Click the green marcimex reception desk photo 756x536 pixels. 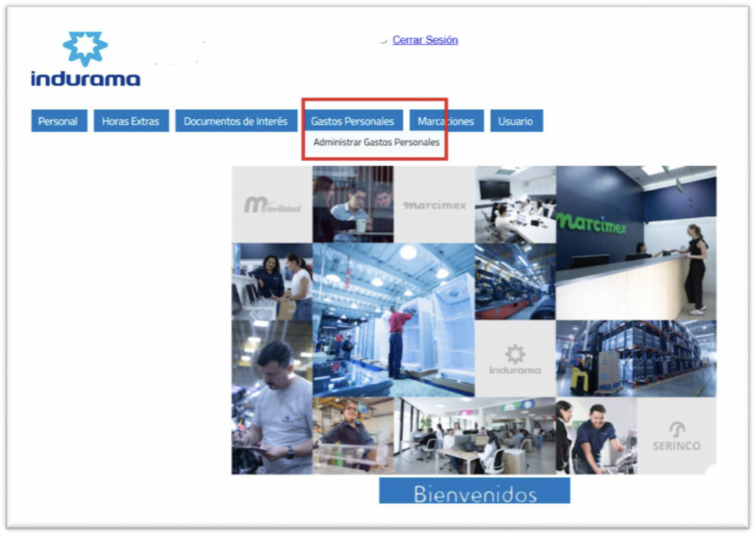point(636,242)
